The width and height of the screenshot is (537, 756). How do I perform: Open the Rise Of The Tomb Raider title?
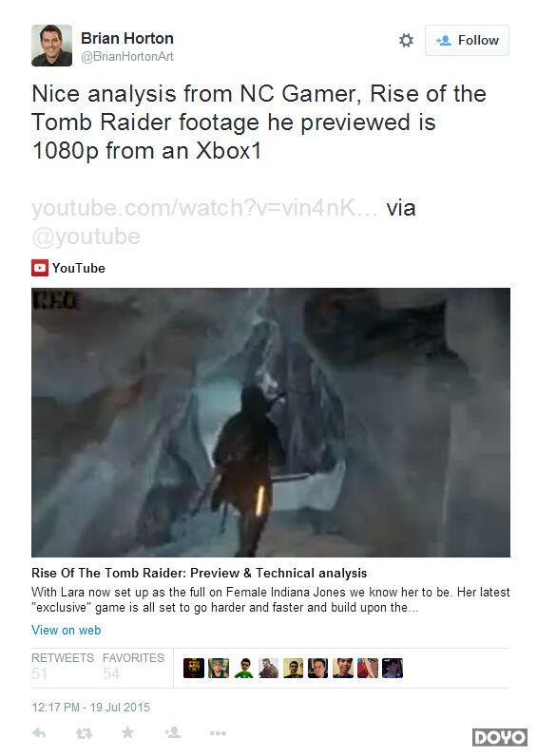(x=199, y=573)
